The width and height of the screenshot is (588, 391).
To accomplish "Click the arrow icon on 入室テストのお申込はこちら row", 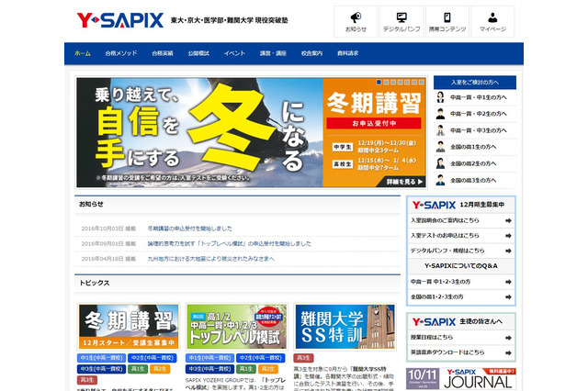I will (508, 236).
